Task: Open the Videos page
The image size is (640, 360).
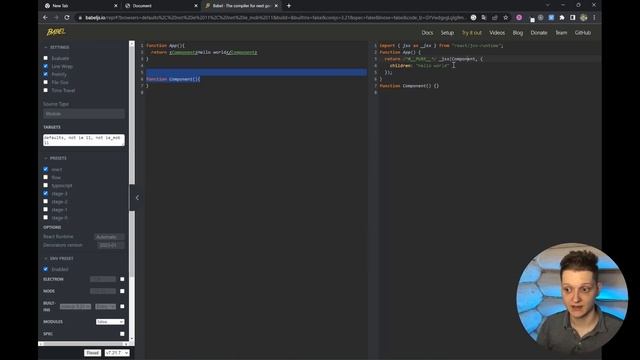Action: point(497,33)
